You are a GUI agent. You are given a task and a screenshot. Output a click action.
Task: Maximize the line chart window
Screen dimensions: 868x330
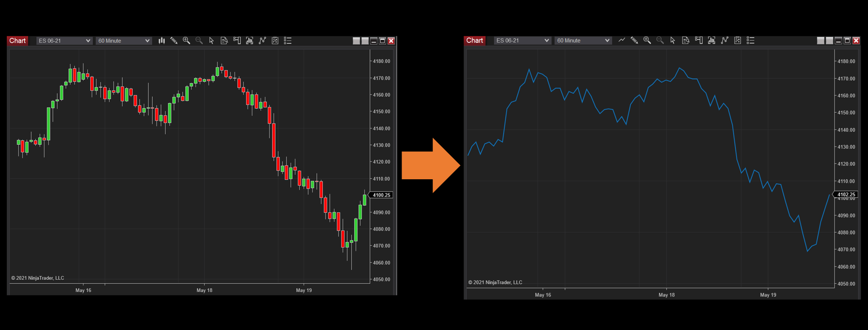[x=847, y=40]
